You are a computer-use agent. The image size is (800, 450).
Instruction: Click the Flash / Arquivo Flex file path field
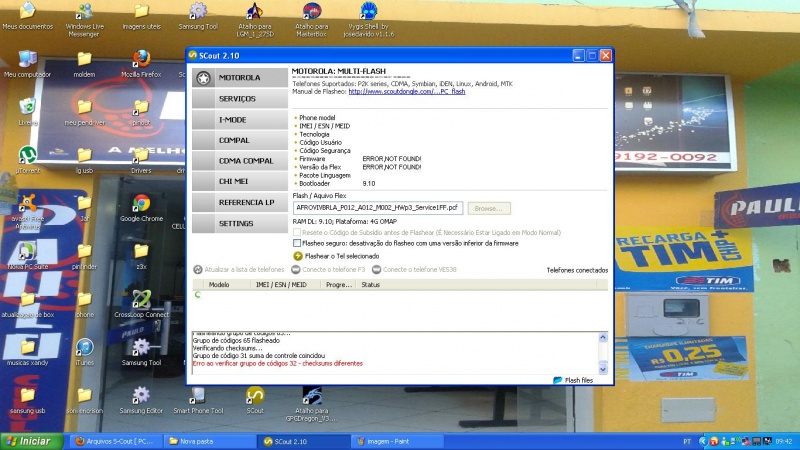378,208
